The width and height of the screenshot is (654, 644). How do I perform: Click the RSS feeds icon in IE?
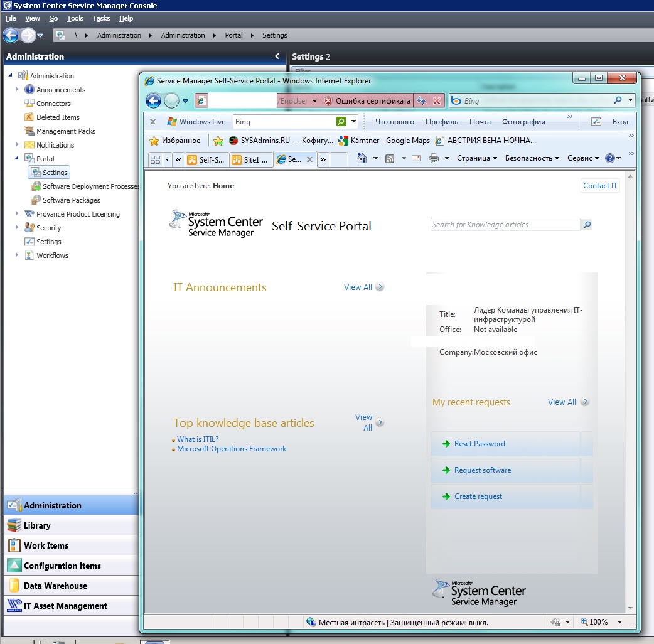point(390,159)
